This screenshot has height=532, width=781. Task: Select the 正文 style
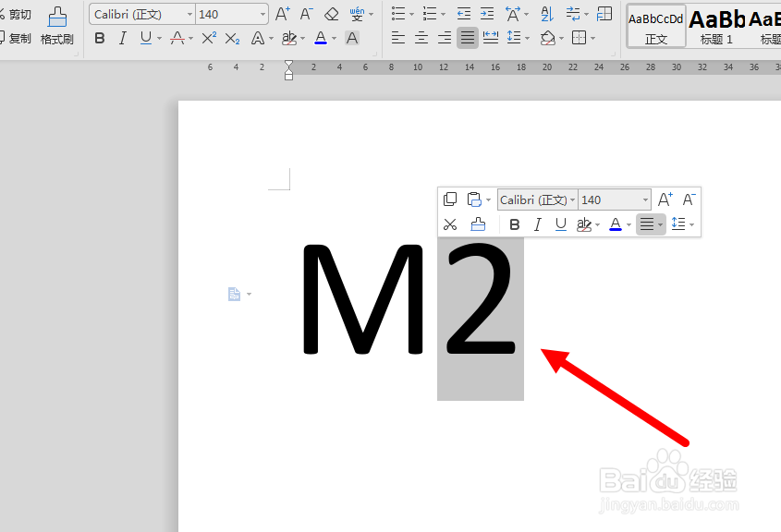click(x=656, y=27)
